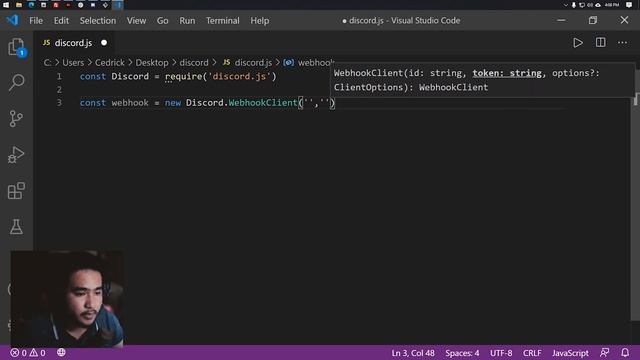
Task: Change line endings via CRLF indicator
Action: pos(532,353)
